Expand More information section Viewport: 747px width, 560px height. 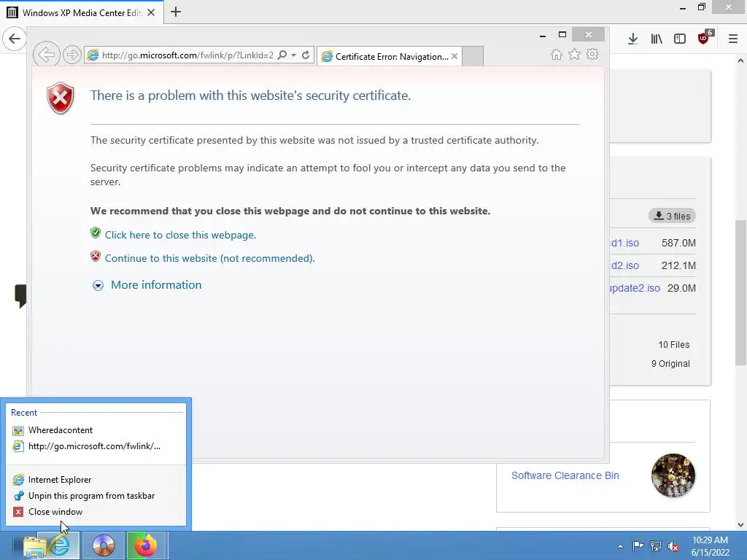pyautogui.click(x=98, y=285)
